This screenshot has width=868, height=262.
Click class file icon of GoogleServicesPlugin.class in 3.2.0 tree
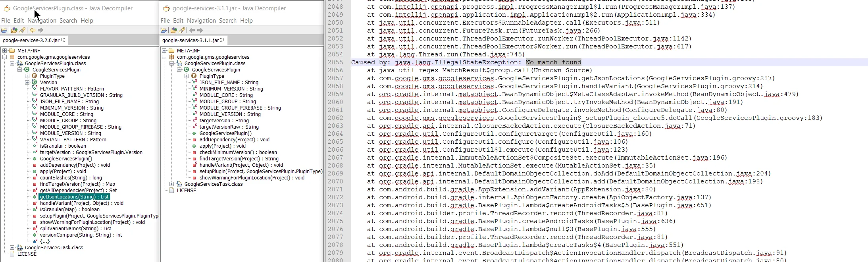click(19, 63)
